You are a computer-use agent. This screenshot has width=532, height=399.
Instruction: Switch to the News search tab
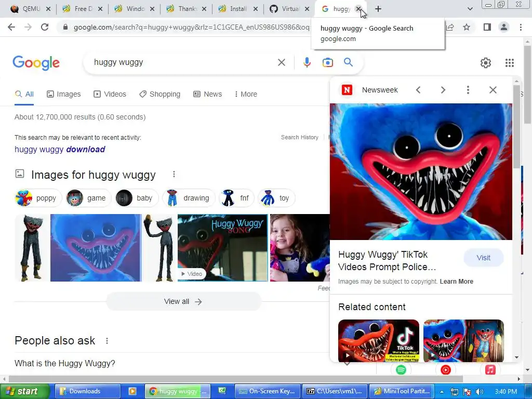tap(208, 94)
